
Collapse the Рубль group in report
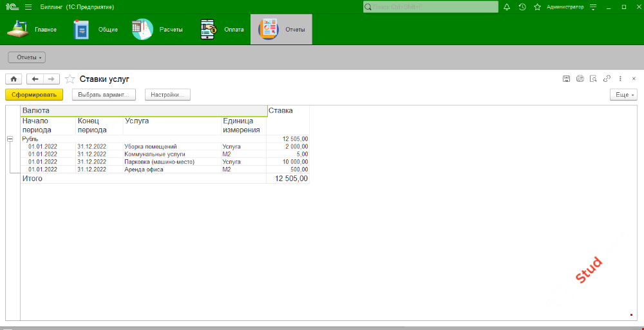tap(10, 139)
